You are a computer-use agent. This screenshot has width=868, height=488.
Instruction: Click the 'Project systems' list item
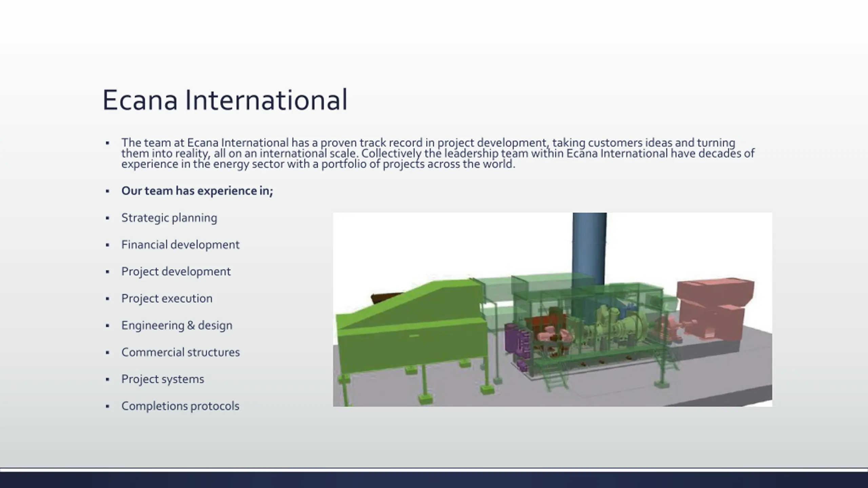tap(162, 379)
